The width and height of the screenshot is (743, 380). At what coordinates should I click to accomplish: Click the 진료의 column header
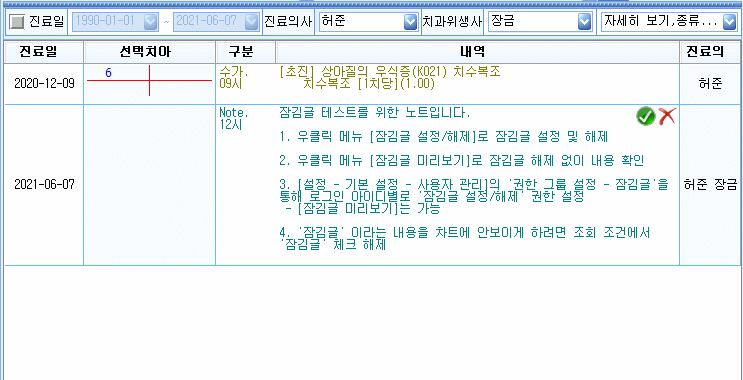tap(711, 52)
